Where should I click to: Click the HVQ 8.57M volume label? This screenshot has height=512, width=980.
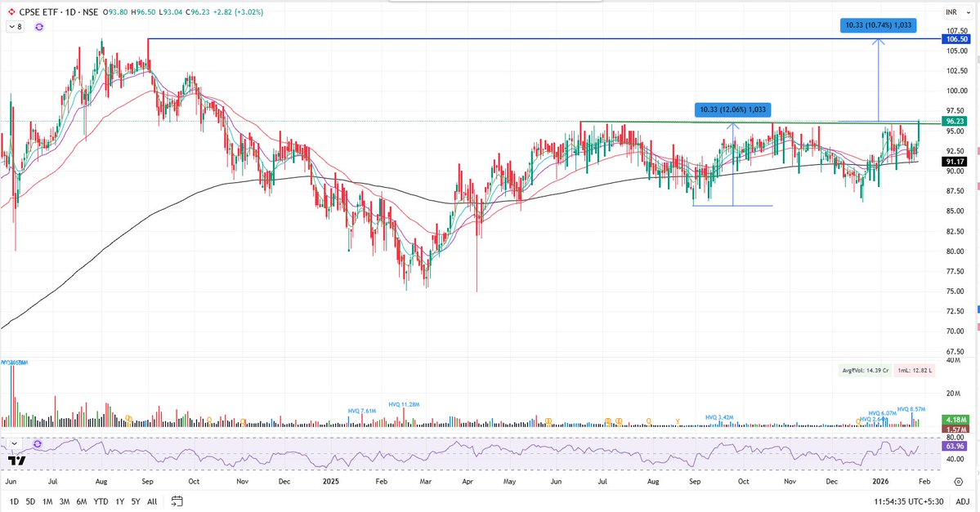pos(911,409)
